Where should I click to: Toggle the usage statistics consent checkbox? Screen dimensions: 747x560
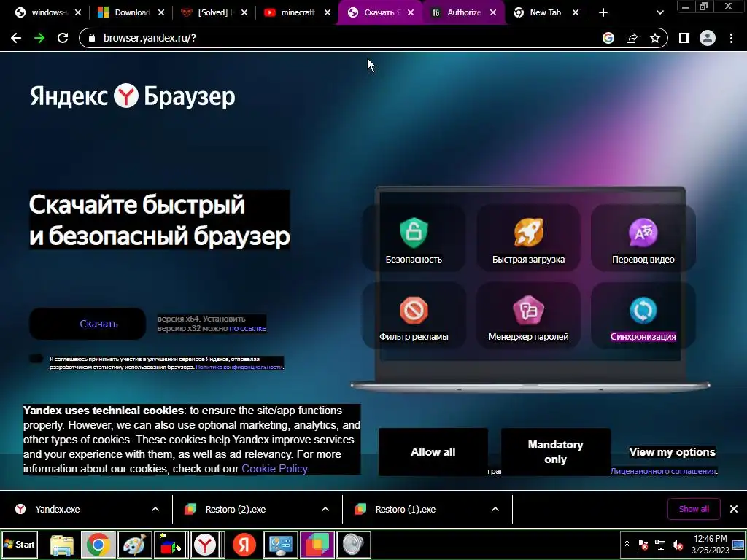[36, 359]
